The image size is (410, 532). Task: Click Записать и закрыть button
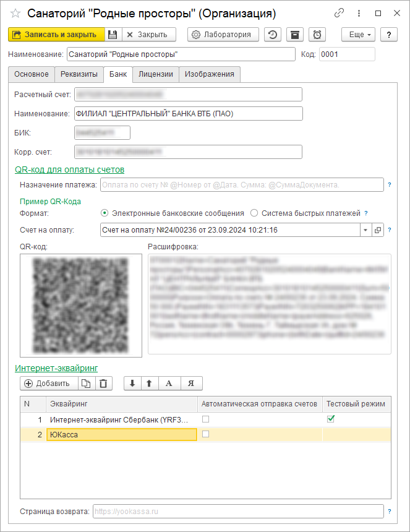pyautogui.click(x=56, y=35)
